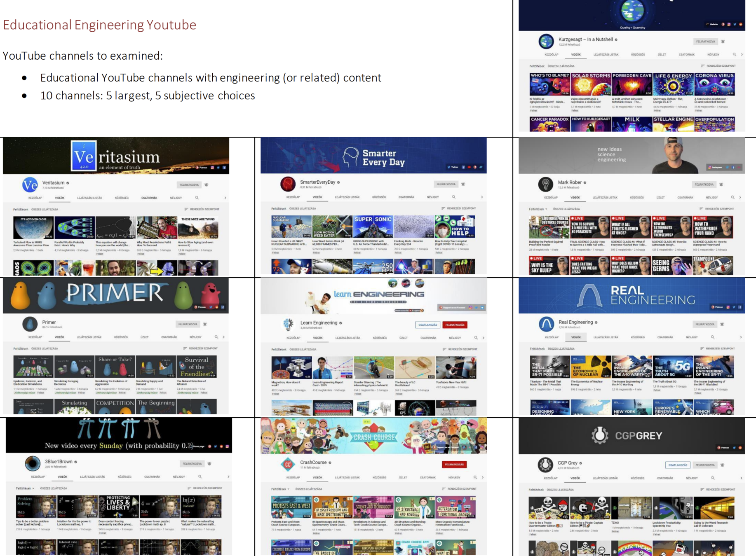Screen dimensions: 756x556
Task: Open PROTECTING LIVES & LIBERTY thumbnail on 3Blue1Brown
Action: tap(118, 506)
